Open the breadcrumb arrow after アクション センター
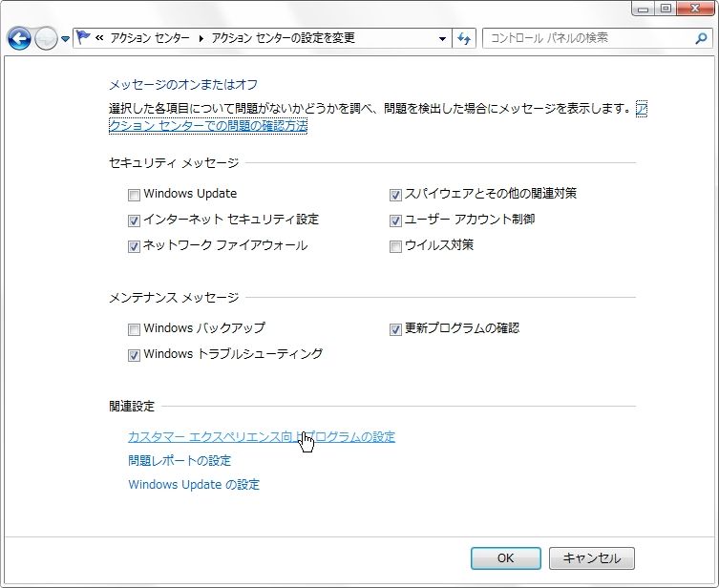The height and width of the screenshot is (588, 719). (x=201, y=38)
